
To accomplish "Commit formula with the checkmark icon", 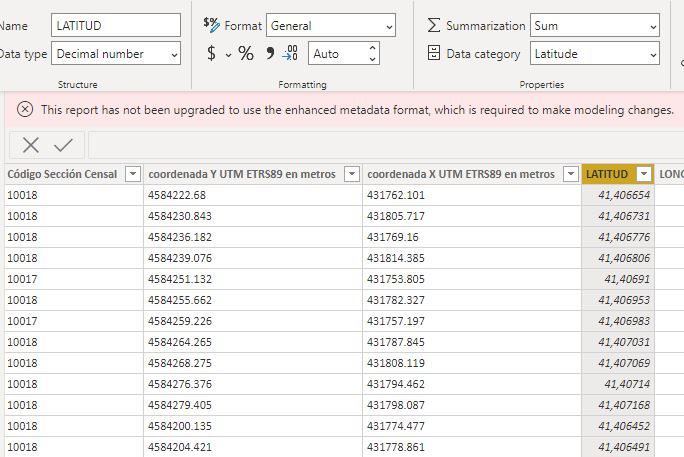I will point(63,145).
